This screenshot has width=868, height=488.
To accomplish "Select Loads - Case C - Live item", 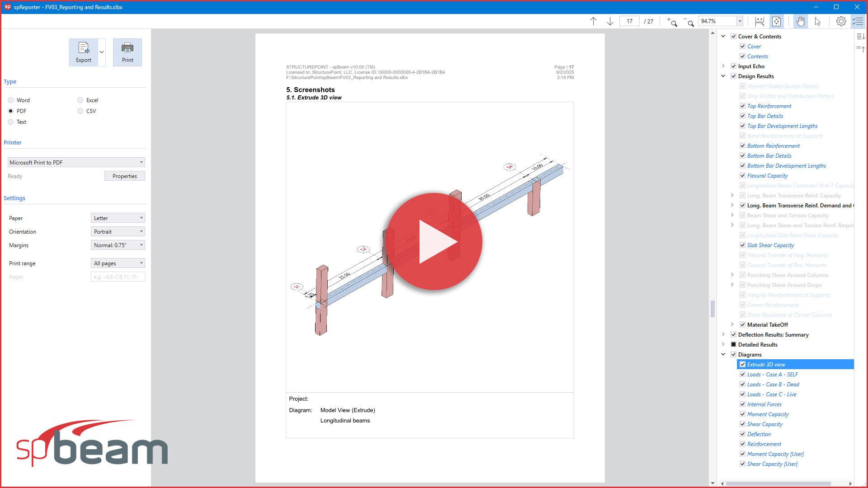I will coord(772,394).
